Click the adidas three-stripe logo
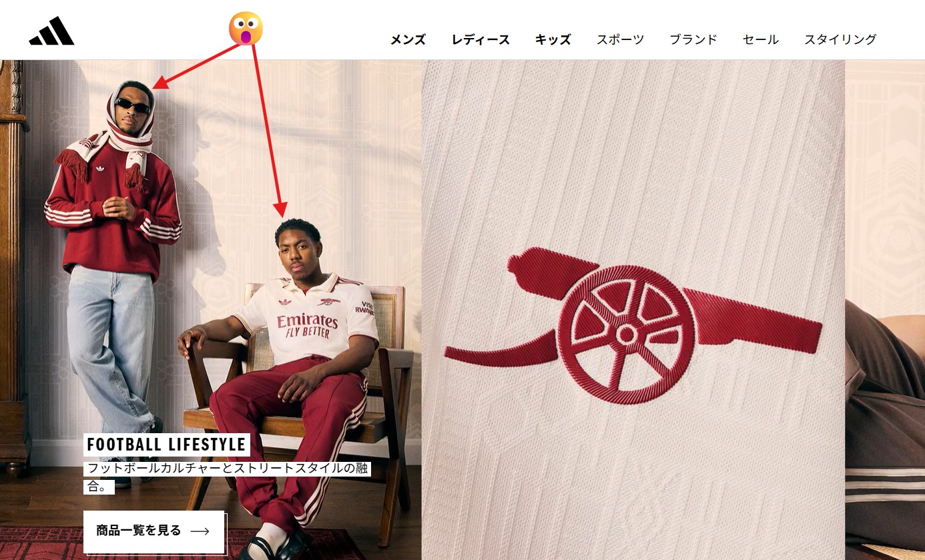 click(x=51, y=31)
